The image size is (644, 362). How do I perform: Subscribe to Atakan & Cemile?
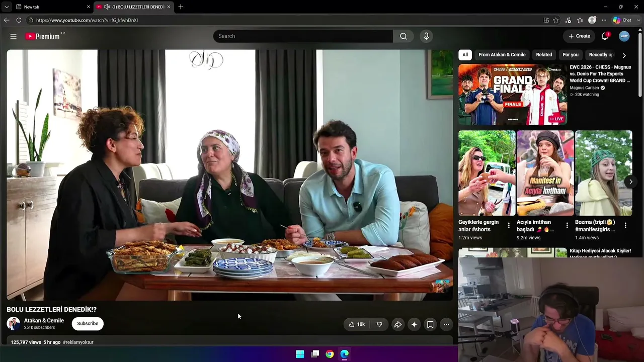[x=88, y=324]
